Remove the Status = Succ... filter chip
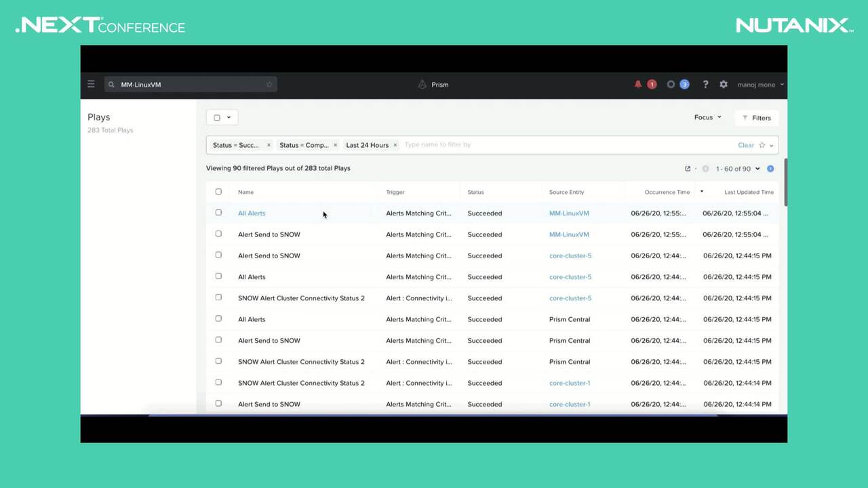 point(269,145)
